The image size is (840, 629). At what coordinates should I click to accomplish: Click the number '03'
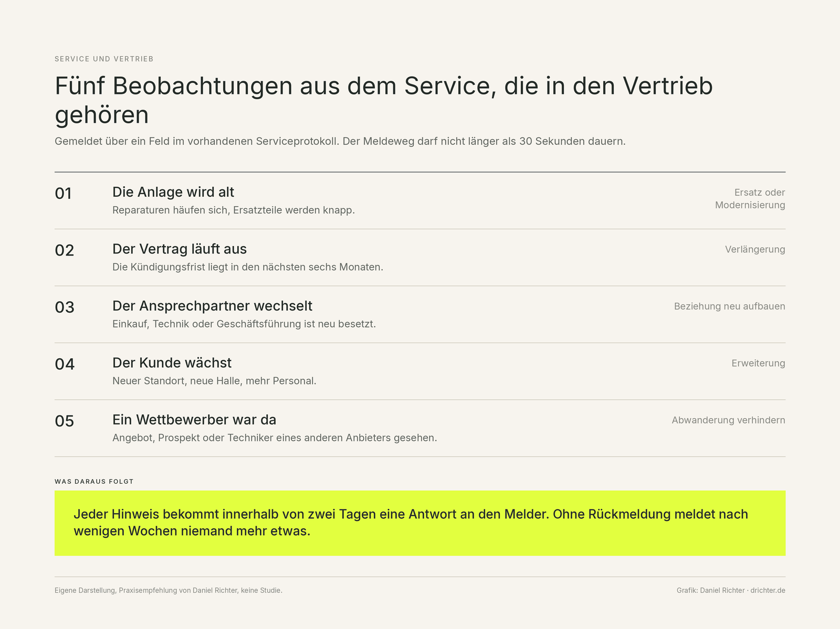click(x=65, y=307)
